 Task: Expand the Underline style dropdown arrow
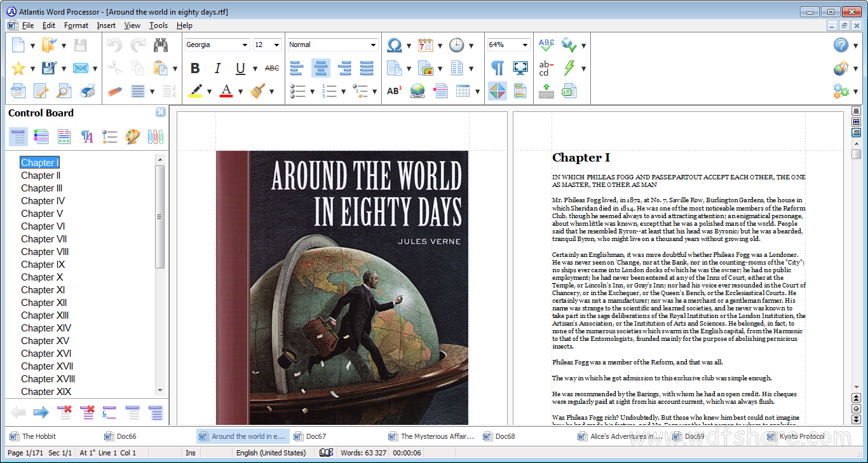point(255,68)
